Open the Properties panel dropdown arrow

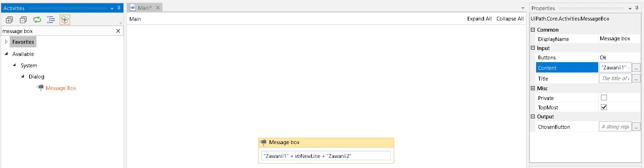point(630,8)
